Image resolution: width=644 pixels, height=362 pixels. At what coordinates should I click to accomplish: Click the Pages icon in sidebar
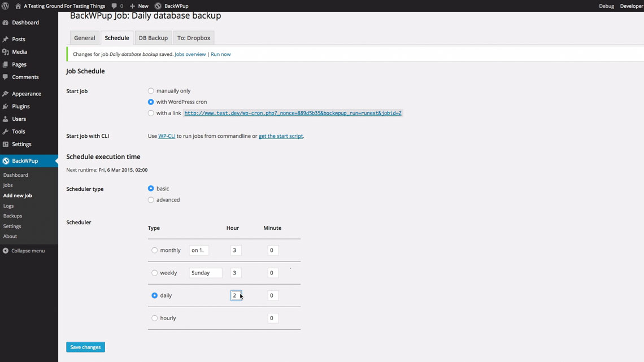click(5, 64)
